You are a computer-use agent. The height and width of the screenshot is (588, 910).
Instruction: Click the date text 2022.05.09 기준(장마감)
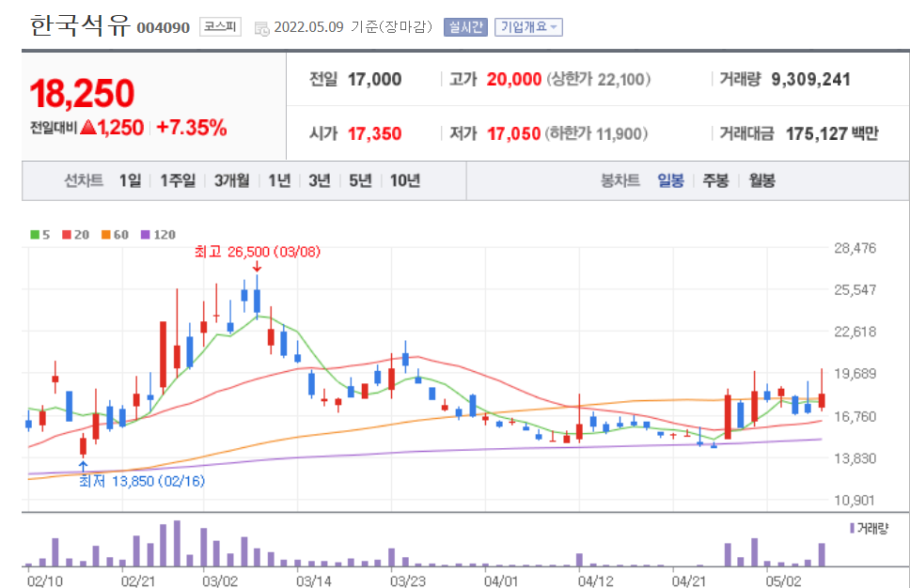(353, 27)
